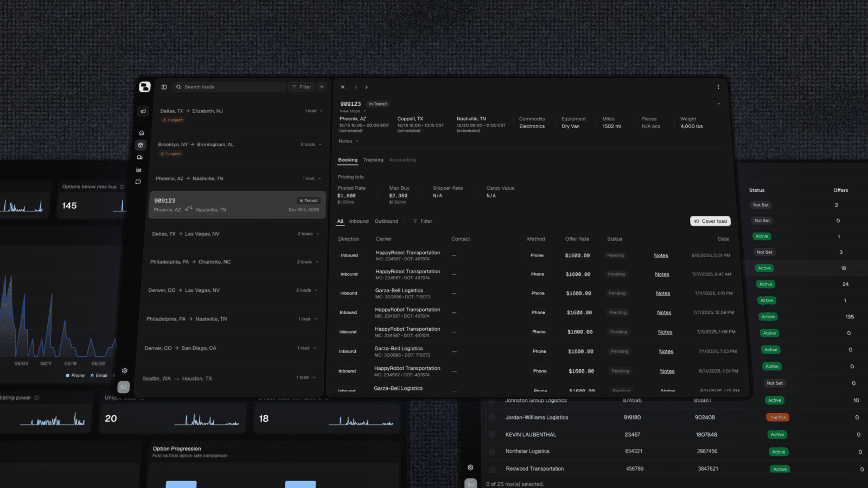
Task: Open the megaphone announcements icon in sidebar
Action: 143,111
